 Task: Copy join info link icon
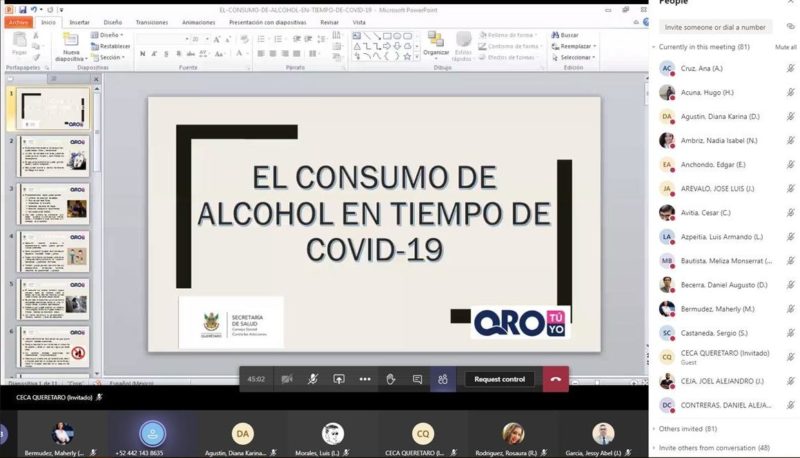pos(791,27)
